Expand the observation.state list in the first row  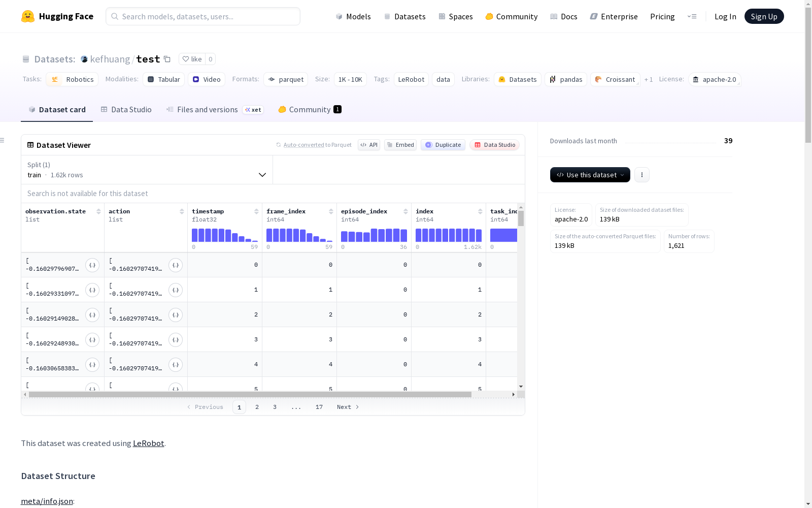click(92, 265)
